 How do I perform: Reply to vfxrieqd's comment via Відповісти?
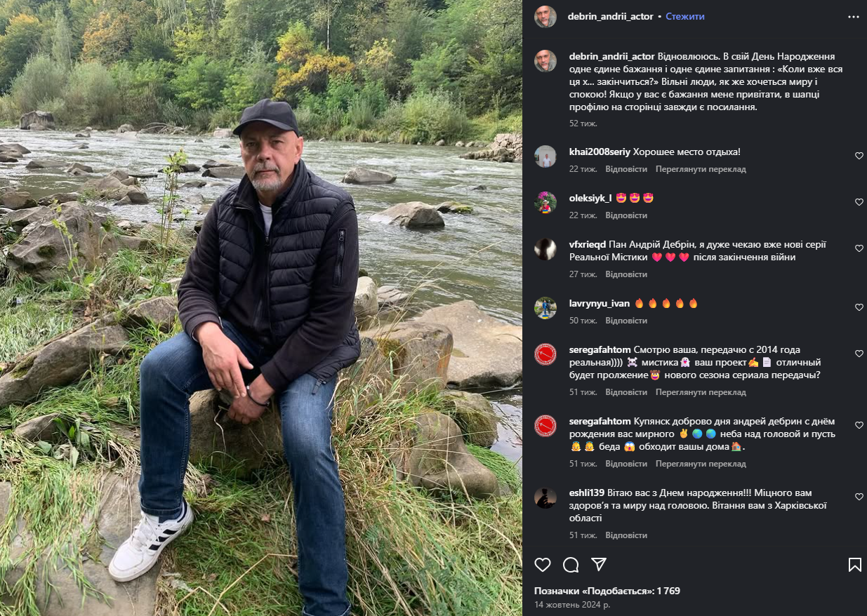tap(626, 274)
